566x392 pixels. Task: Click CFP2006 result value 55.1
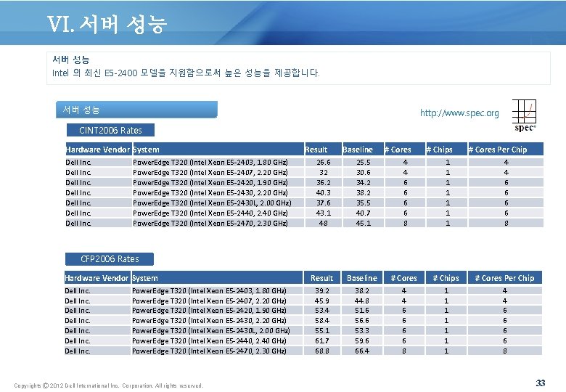click(322, 330)
